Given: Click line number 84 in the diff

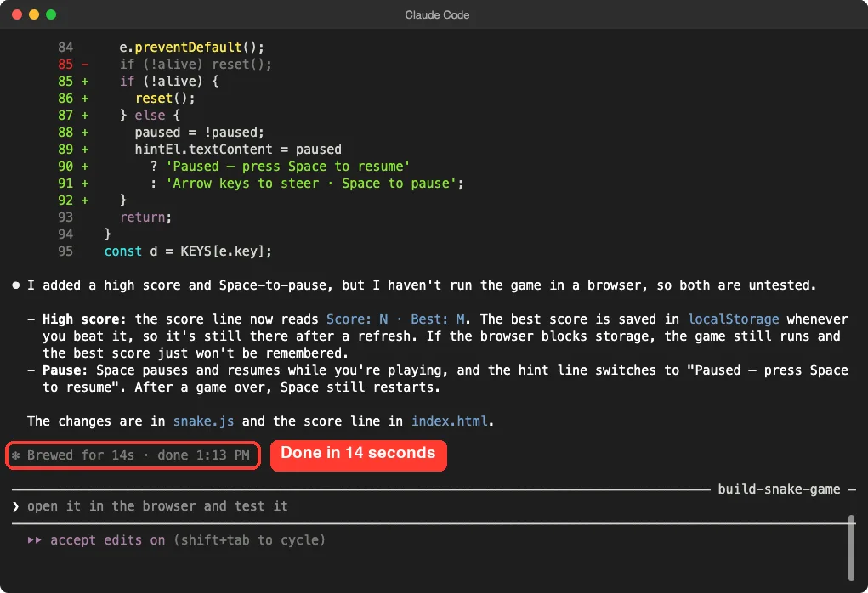Looking at the screenshot, I should [x=65, y=47].
